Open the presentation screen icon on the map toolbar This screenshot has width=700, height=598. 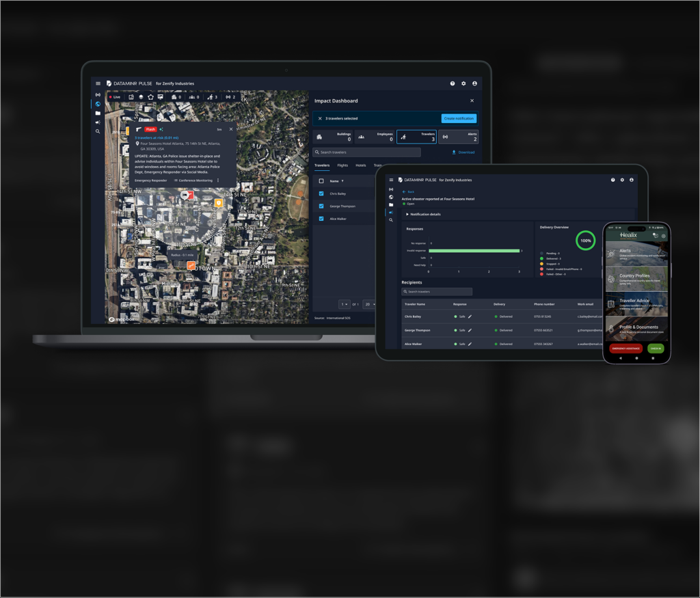click(160, 97)
